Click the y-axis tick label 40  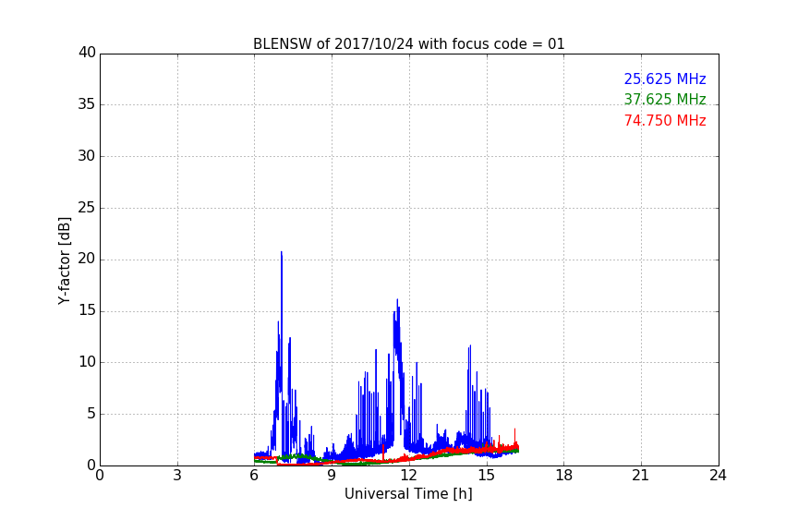point(87,53)
